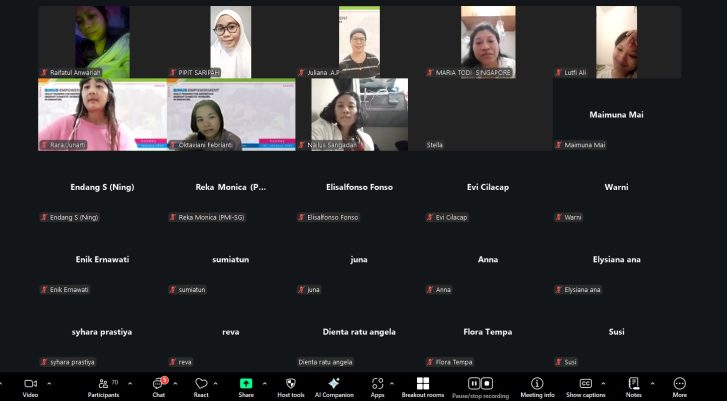Expand the Share options arrow
The height and width of the screenshot is (401, 727).
pyautogui.click(x=264, y=383)
